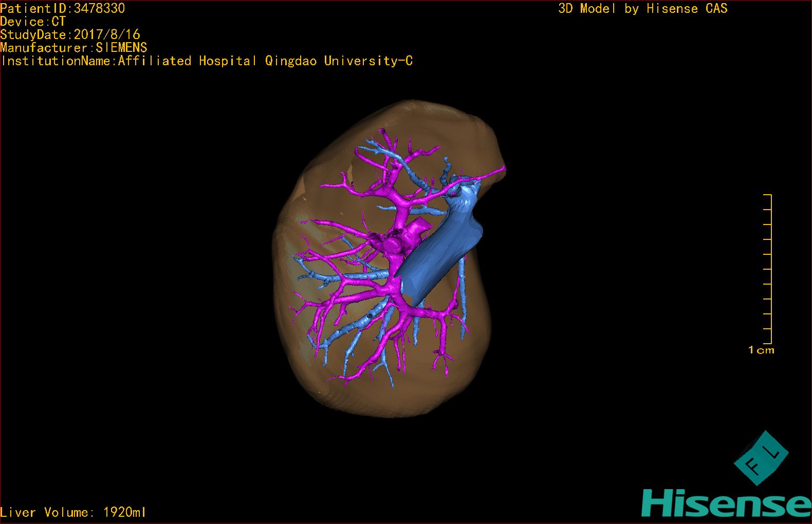
Task: Click the lower blue hepatic vein branches
Action: [360, 329]
